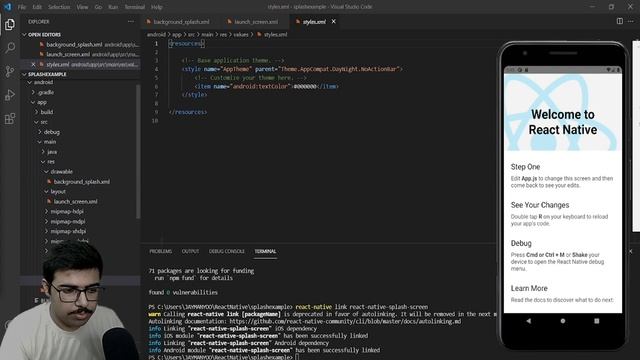Viewport: 640px width, 360px height.
Task: Click line 6 android:textColor item code
Action: click(267, 86)
